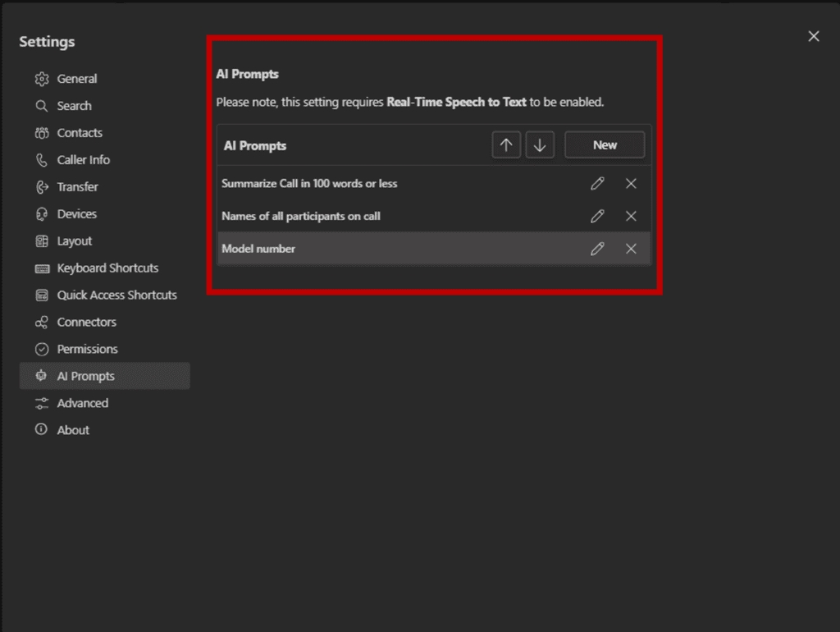Viewport: 840px width, 632px height.
Task: Click the Contacts icon in sidebar
Action: pyautogui.click(x=42, y=133)
